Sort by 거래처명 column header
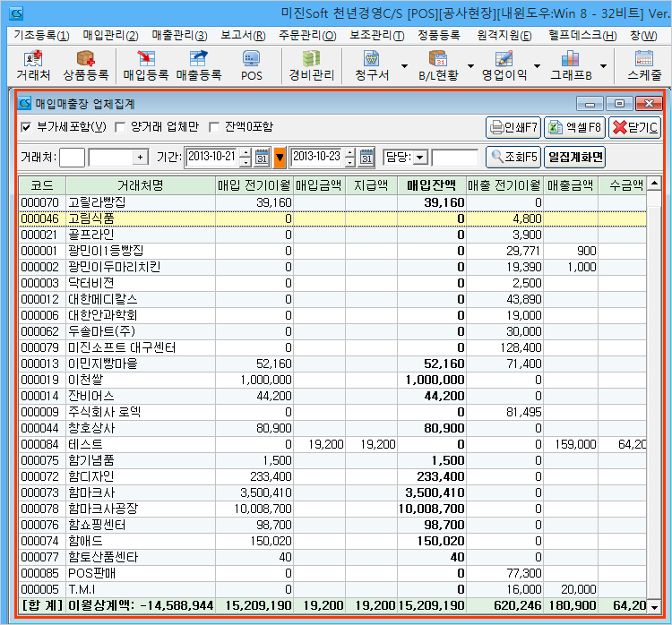Screen dimensions: 672x625 pos(141,185)
